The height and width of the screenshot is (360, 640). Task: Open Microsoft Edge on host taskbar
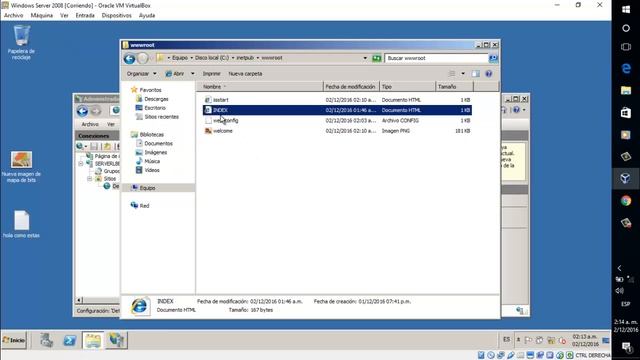point(626,68)
